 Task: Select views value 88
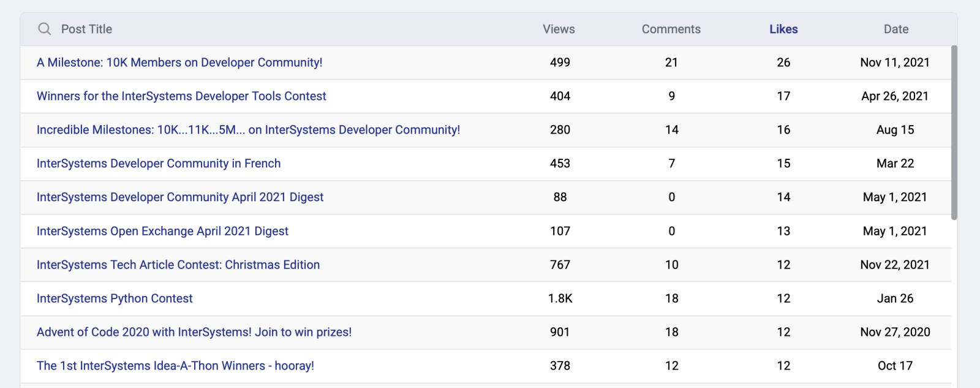coord(560,197)
